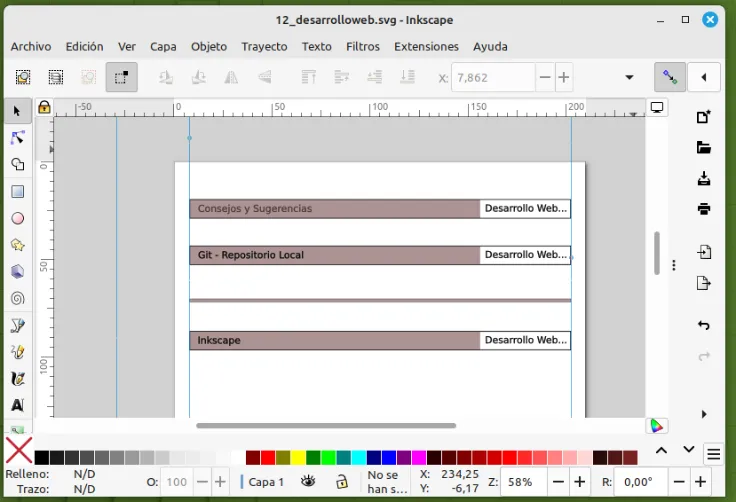Choose the 3D box tool
The image size is (736, 502).
tap(17, 271)
